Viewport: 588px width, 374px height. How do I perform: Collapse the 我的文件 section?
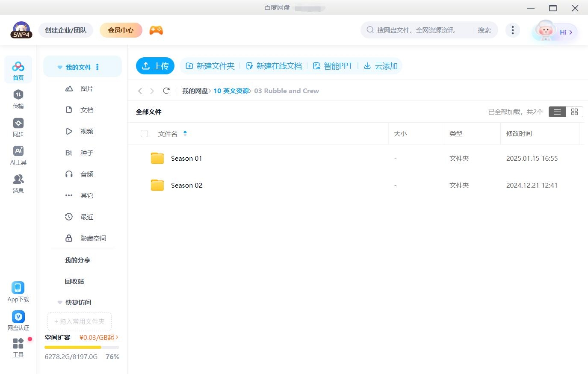tap(59, 67)
